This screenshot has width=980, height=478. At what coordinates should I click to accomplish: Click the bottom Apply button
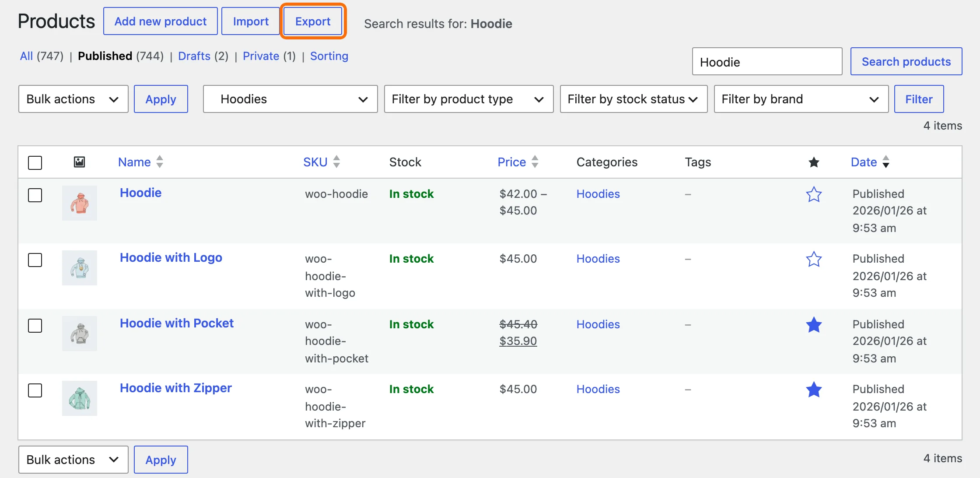[161, 460]
